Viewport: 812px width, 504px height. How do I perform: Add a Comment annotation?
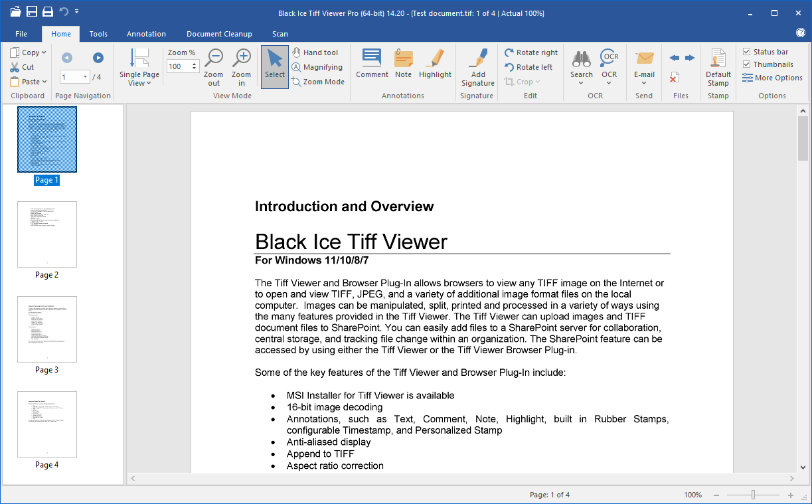pos(372,60)
